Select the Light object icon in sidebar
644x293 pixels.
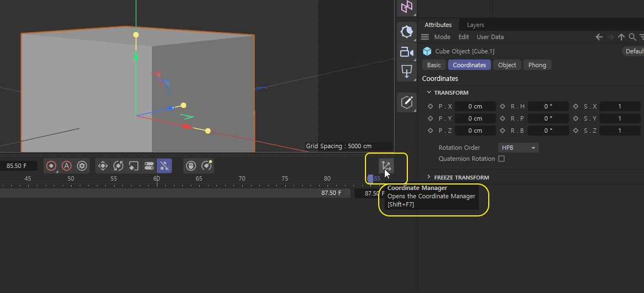[407, 31]
